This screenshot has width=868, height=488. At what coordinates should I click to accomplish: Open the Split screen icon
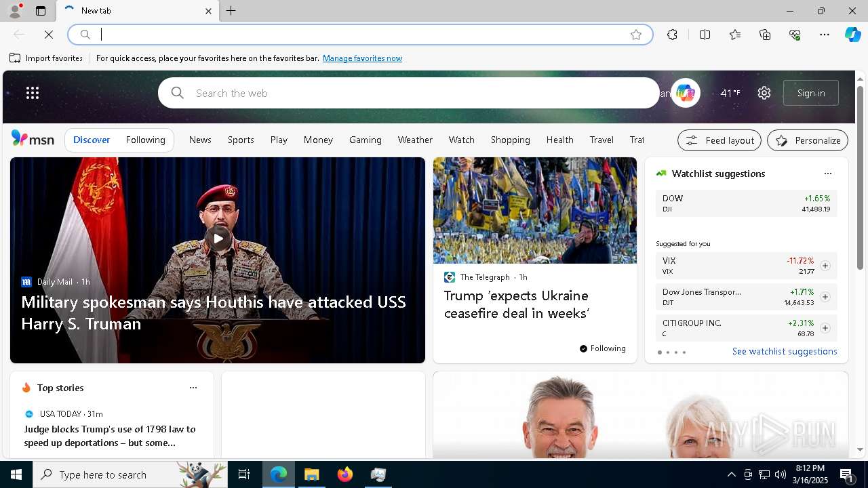point(705,35)
